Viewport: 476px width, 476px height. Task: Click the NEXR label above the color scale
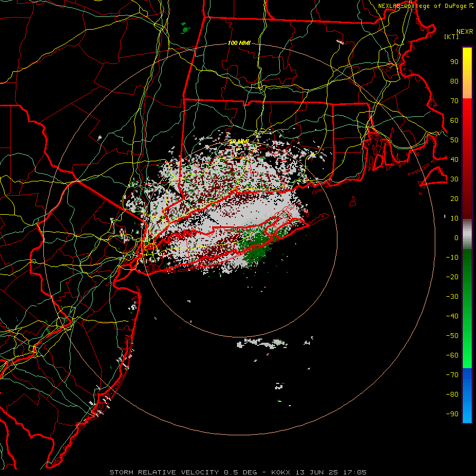tap(464, 31)
